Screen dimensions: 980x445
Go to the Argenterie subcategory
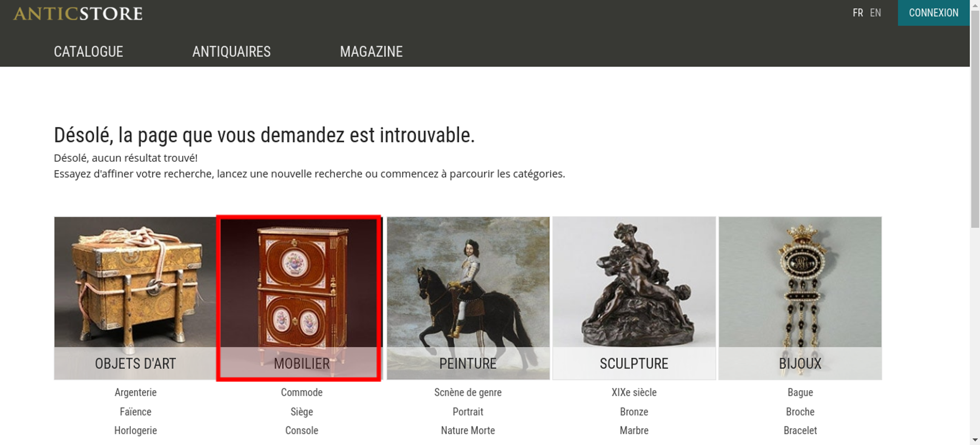coord(136,392)
